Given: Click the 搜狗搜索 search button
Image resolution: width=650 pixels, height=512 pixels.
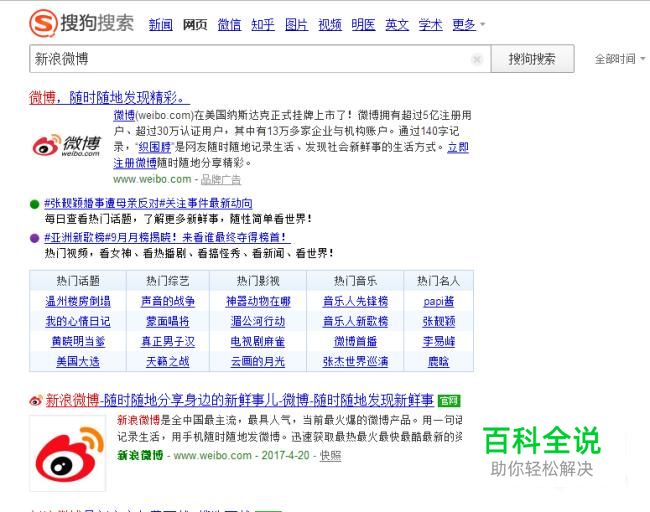Looking at the screenshot, I should click(532, 59).
